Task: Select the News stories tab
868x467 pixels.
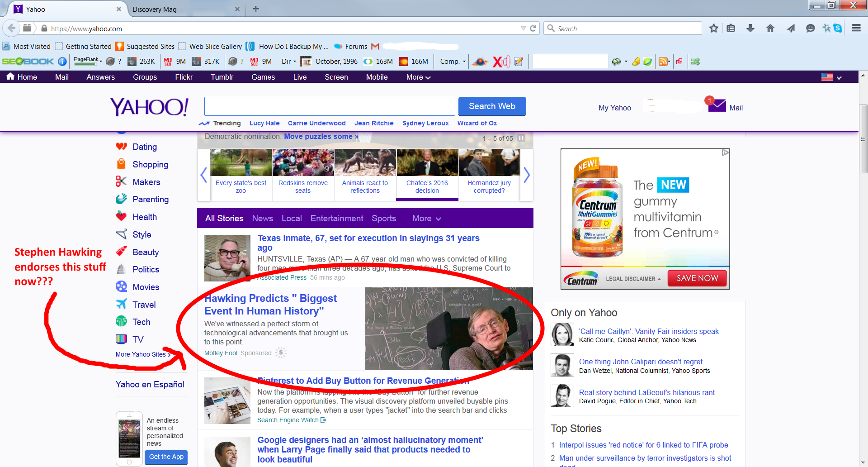Action: (262, 219)
